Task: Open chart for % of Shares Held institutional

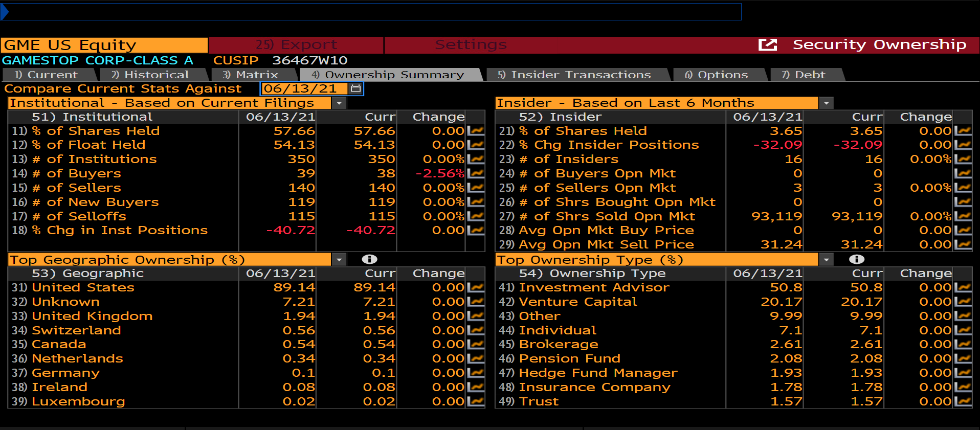Action: pyautogui.click(x=476, y=131)
